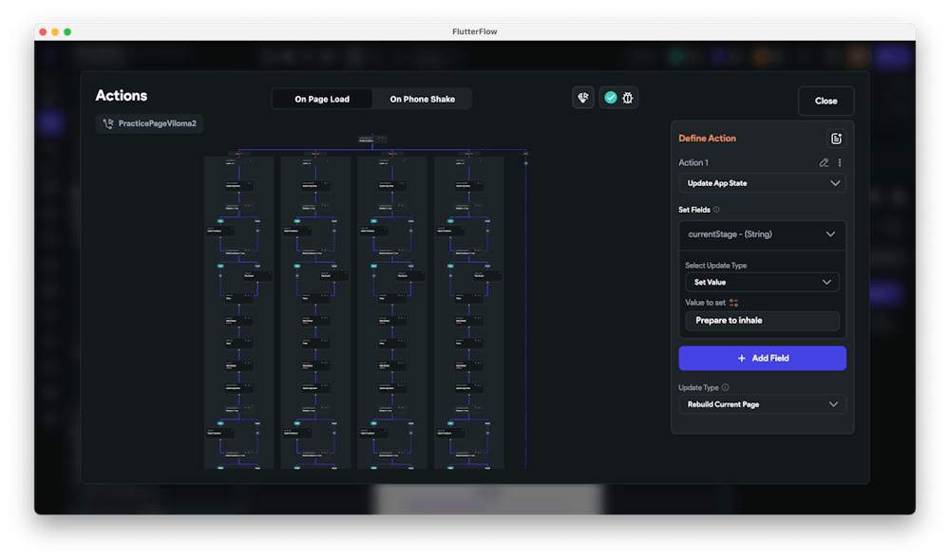950x560 pixels.
Task: Click the Actions title text
Action: click(122, 96)
